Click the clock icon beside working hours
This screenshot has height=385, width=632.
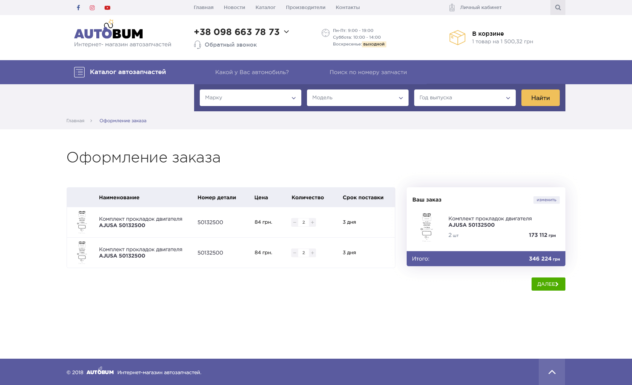click(x=325, y=33)
